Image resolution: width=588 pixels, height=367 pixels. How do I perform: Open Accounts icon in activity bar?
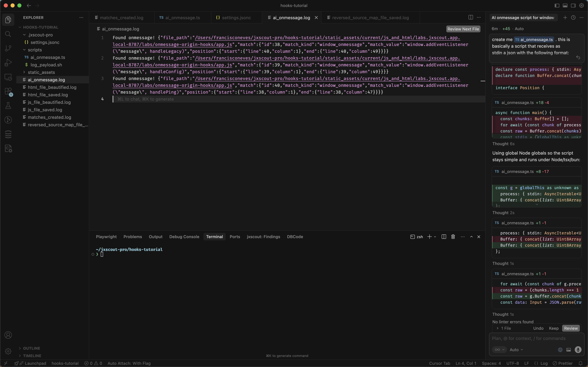point(8,335)
